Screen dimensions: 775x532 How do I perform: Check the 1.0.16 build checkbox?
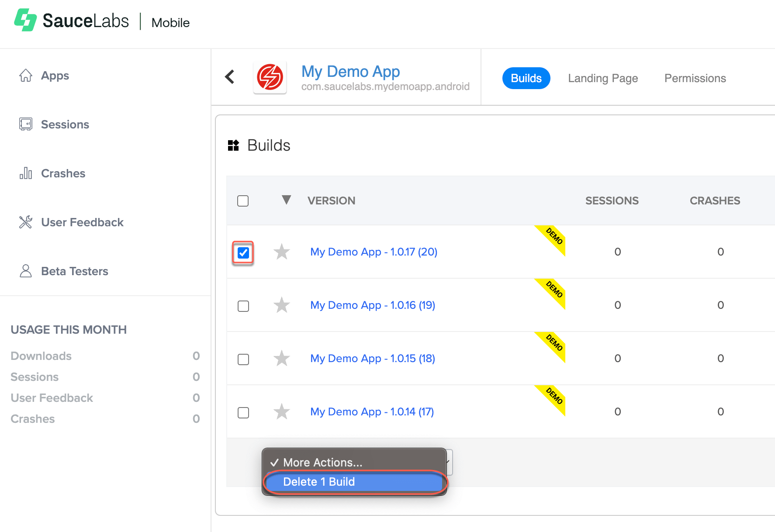[243, 306]
